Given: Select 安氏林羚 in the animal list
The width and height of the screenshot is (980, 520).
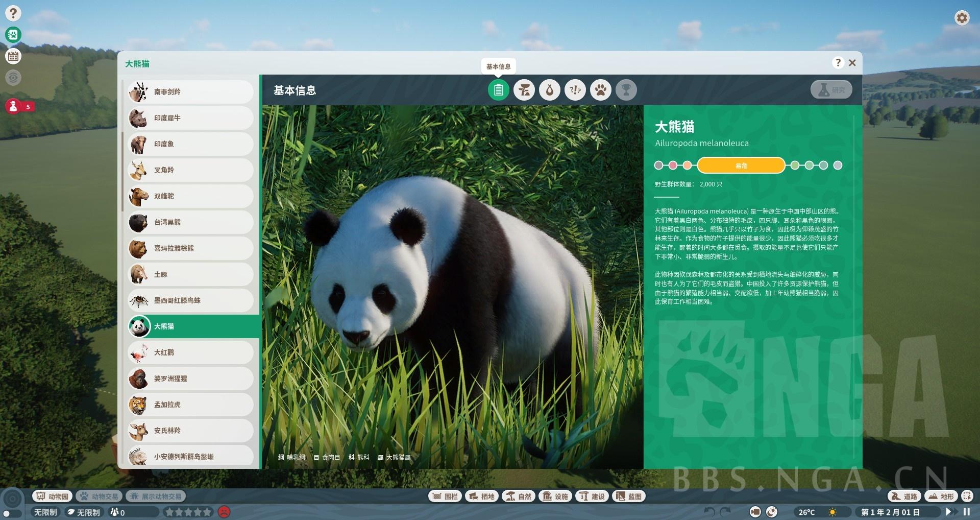Looking at the screenshot, I should point(190,431).
